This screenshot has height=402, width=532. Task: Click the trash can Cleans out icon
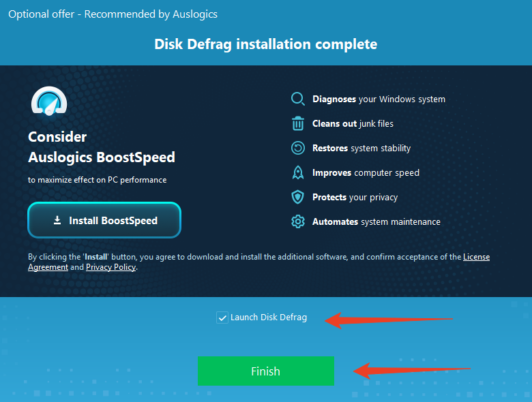[x=298, y=123]
